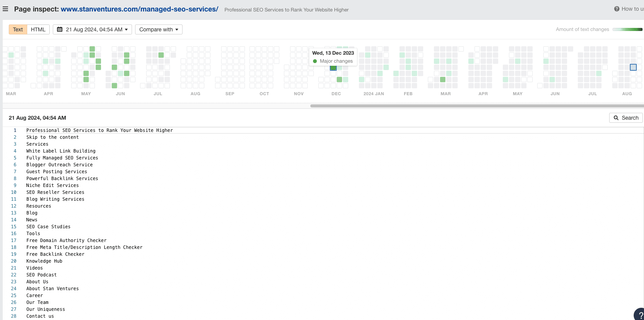Open the hamburger menu icon
644x320 pixels.
(5, 9)
